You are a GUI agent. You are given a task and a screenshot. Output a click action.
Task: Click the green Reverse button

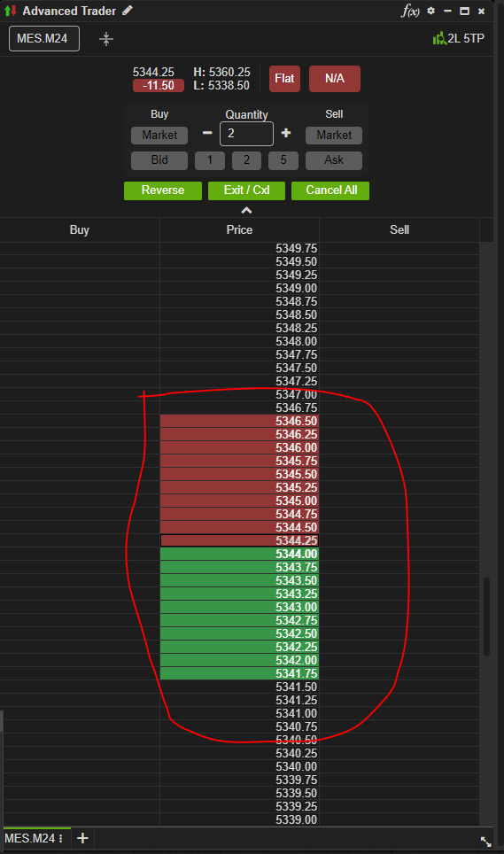point(163,190)
